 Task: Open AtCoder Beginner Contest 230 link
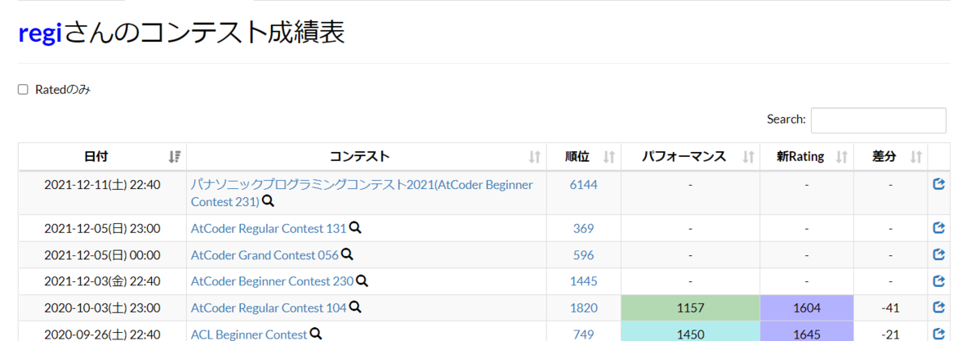[272, 281]
